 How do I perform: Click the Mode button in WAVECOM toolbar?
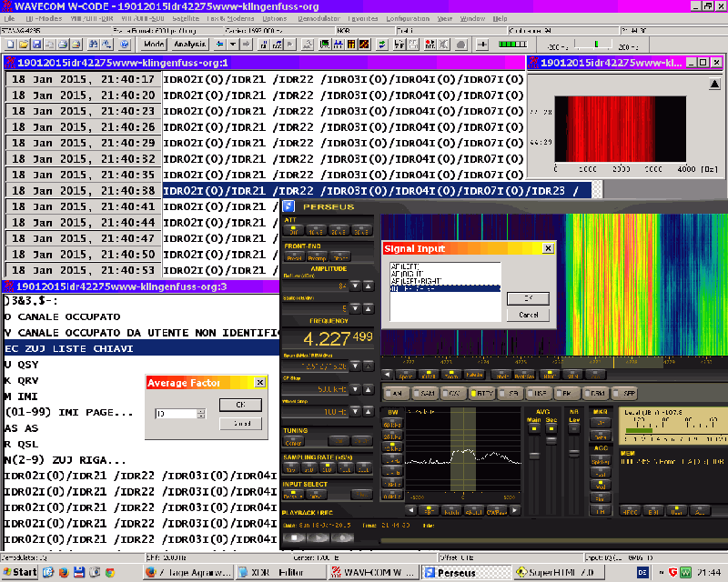pyautogui.click(x=155, y=44)
